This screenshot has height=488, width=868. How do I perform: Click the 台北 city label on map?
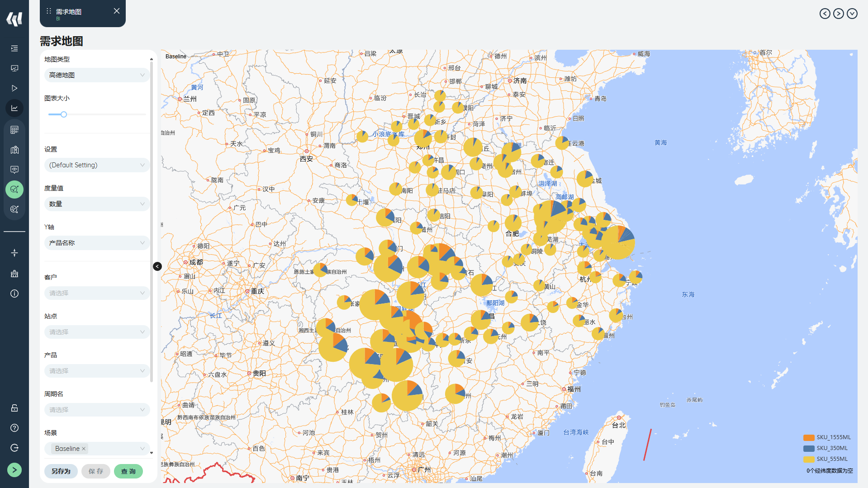(x=619, y=425)
